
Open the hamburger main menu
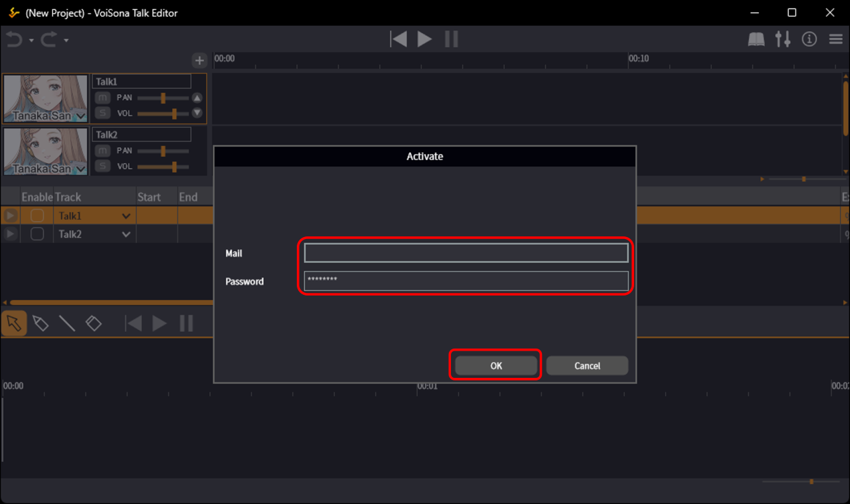(x=836, y=40)
